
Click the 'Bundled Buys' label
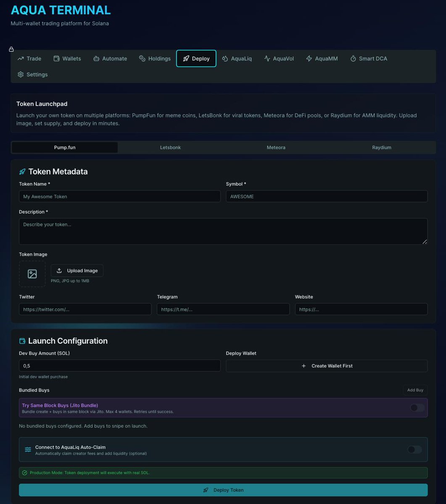[34, 390]
